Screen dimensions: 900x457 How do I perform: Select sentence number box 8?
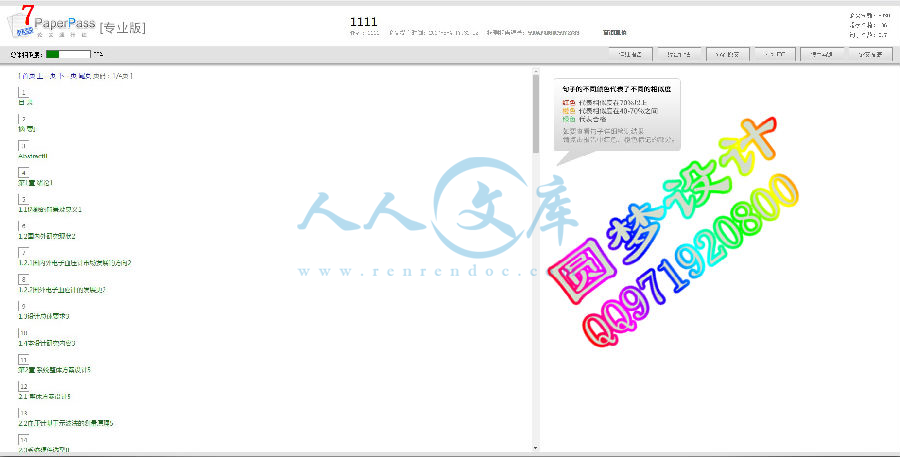23,279
